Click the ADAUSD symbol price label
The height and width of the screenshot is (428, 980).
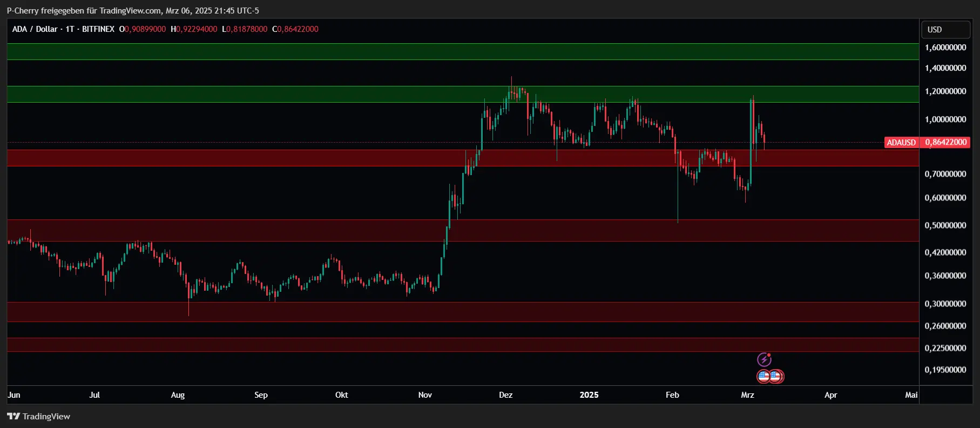[901, 143]
